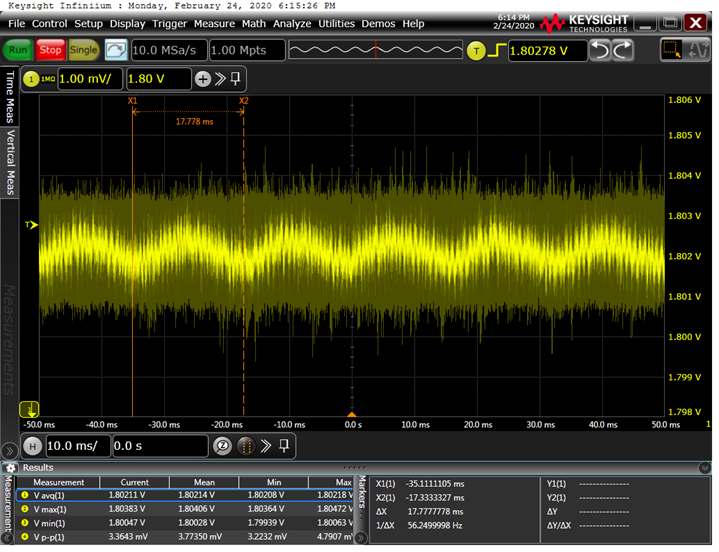Click the trigger level T arrow indicator

[x=31, y=225]
